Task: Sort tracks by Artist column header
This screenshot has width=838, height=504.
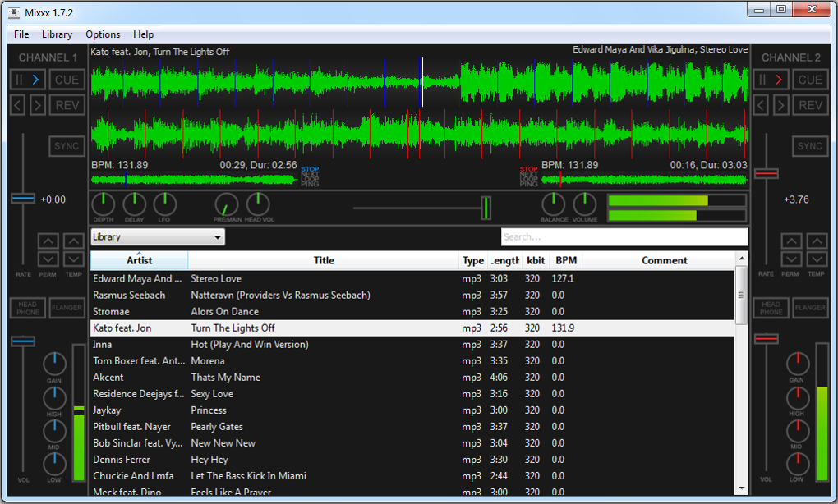Action: [x=140, y=261]
